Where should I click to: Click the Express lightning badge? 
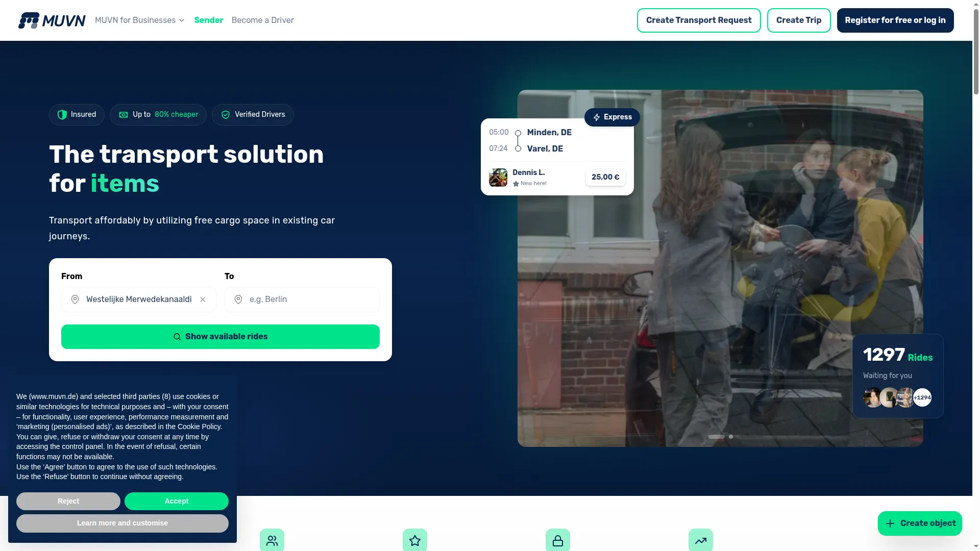click(612, 117)
